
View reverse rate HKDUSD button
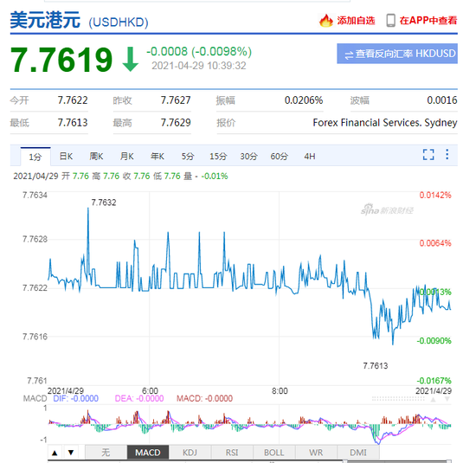(397, 54)
